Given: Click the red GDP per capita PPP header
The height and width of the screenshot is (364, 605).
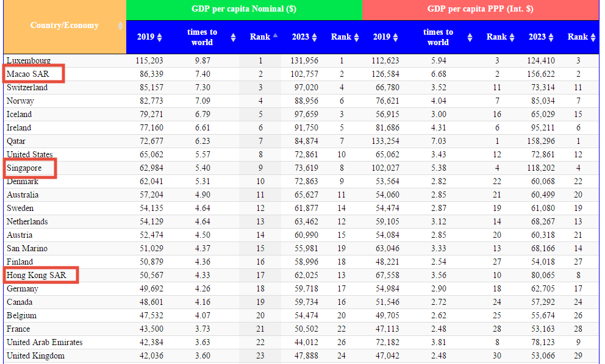Looking at the screenshot, I should [x=480, y=10].
